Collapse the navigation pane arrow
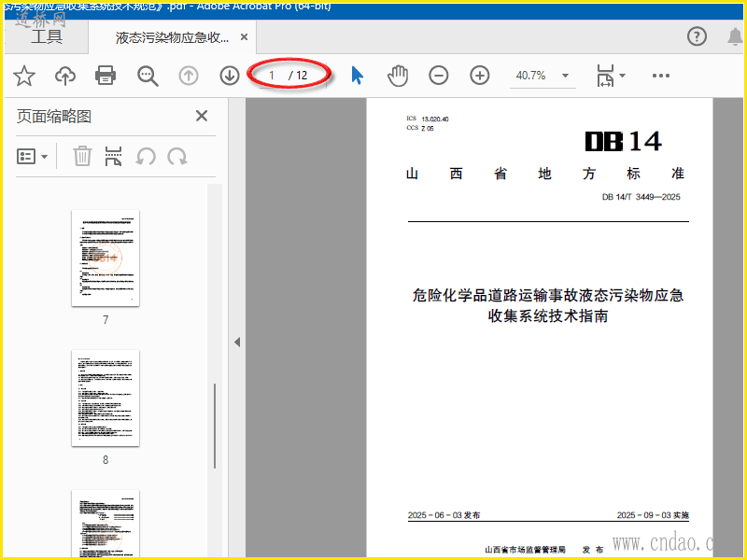 [237, 342]
